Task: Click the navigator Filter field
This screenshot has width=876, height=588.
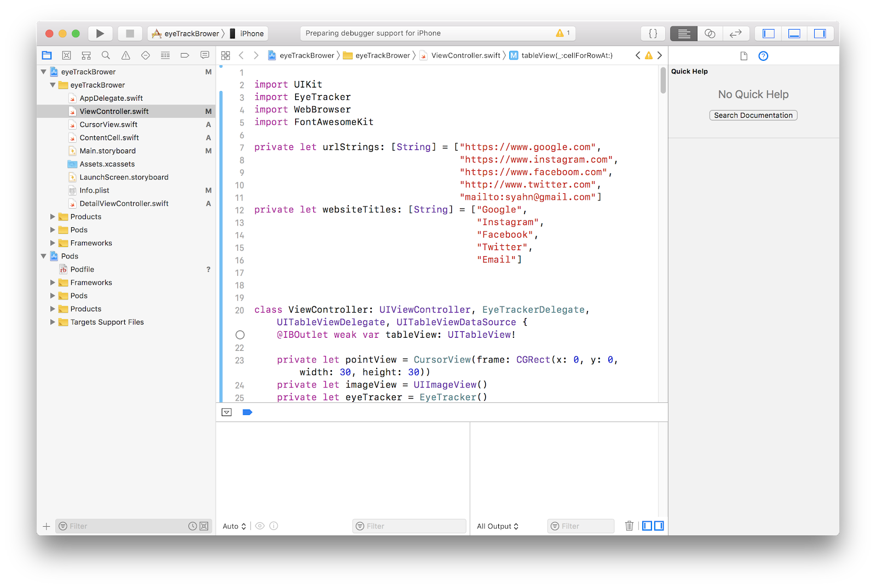Action: 134,526
